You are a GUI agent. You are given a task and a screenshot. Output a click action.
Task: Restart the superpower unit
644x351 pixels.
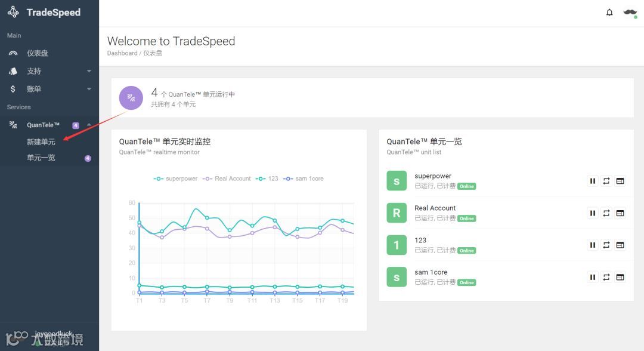(x=606, y=181)
